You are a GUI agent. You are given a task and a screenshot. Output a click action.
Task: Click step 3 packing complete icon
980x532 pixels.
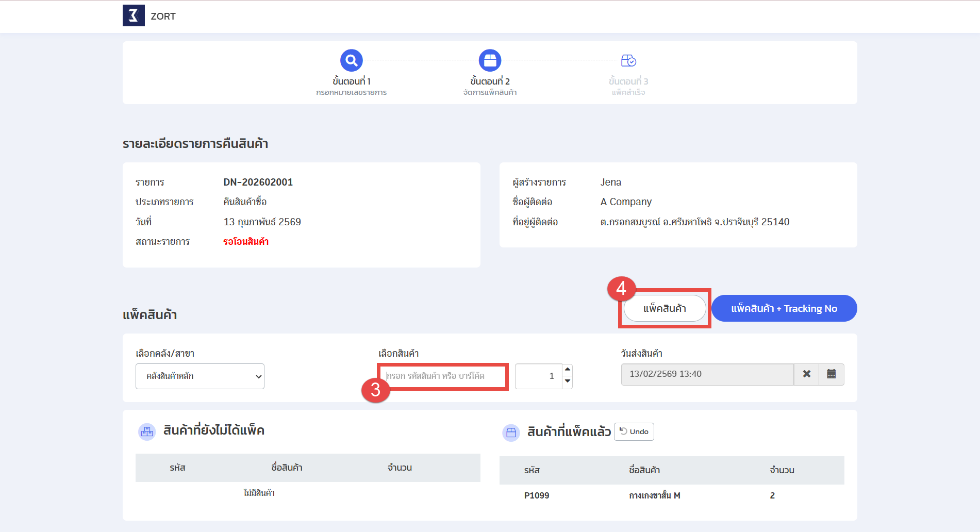(628, 61)
